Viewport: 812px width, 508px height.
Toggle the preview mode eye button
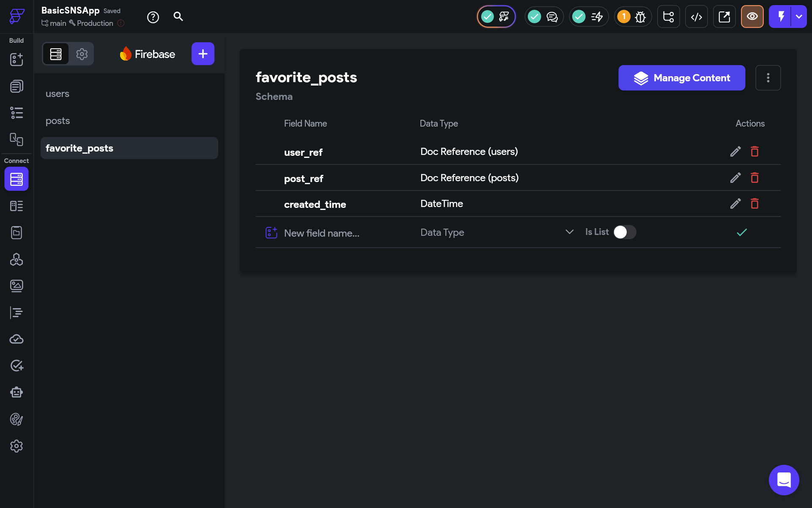(752, 17)
